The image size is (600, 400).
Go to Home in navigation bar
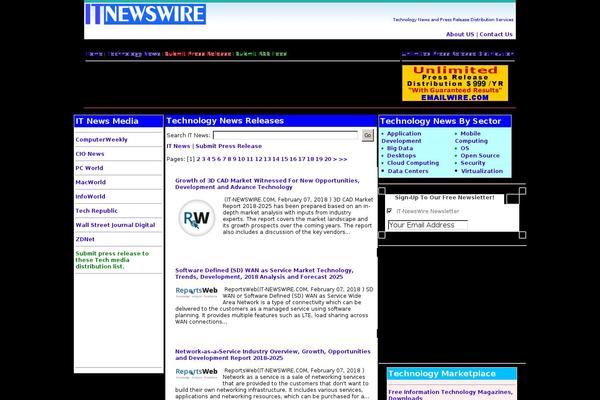coord(95,54)
